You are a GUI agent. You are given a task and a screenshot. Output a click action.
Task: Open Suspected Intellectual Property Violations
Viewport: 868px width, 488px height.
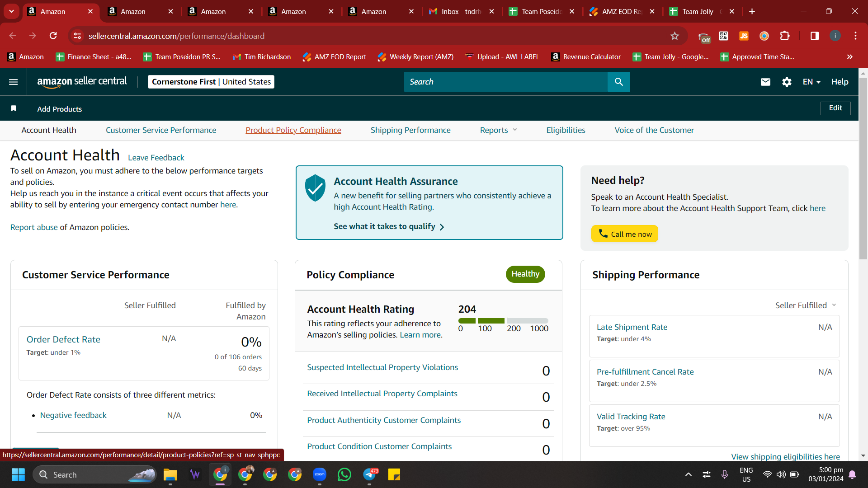[382, 367]
